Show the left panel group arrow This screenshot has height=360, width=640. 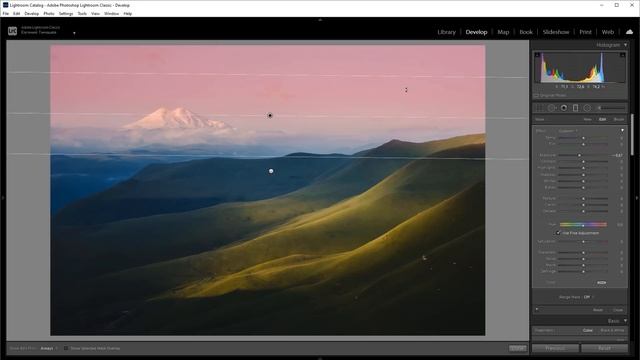click(2, 198)
